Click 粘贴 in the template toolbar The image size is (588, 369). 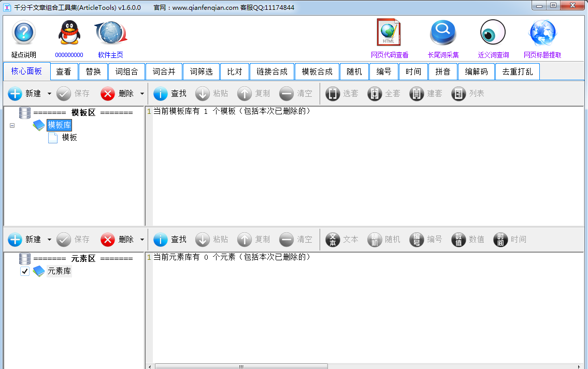(212, 94)
